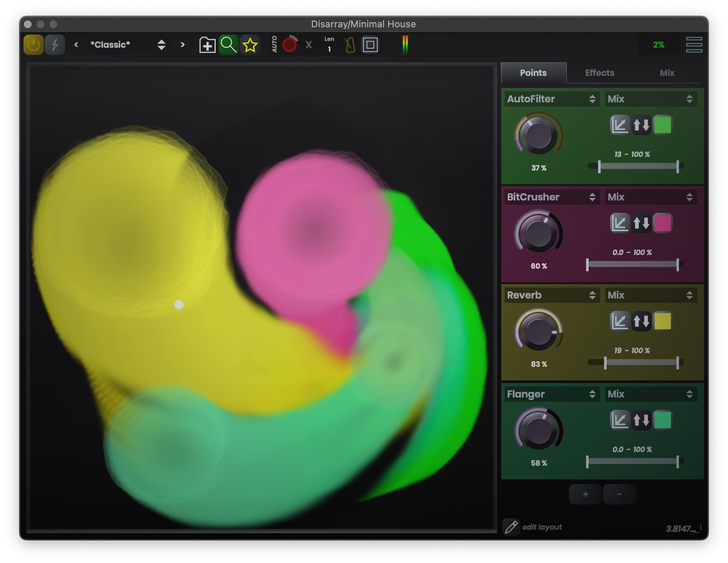Open the Mix tab
Image resolution: width=728 pixels, height=563 pixels.
[x=666, y=73]
